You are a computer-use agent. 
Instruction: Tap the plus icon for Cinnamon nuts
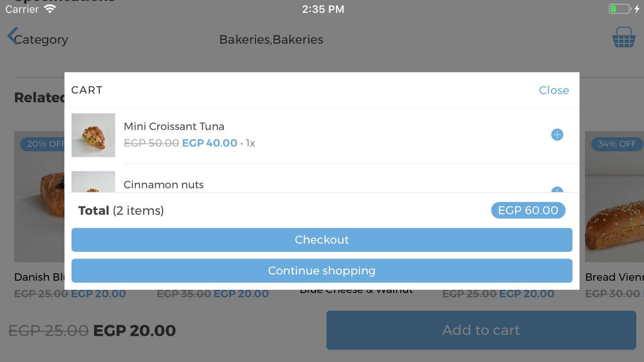pos(557,190)
